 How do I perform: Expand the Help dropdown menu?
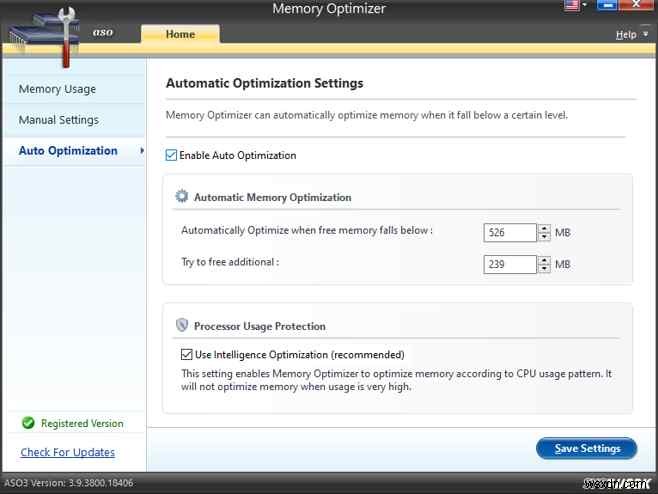[x=646, y=35]
